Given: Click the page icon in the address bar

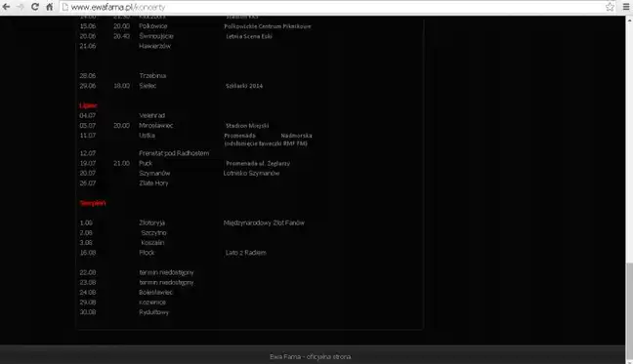Looking at the screenshot, I should point(65,7).
